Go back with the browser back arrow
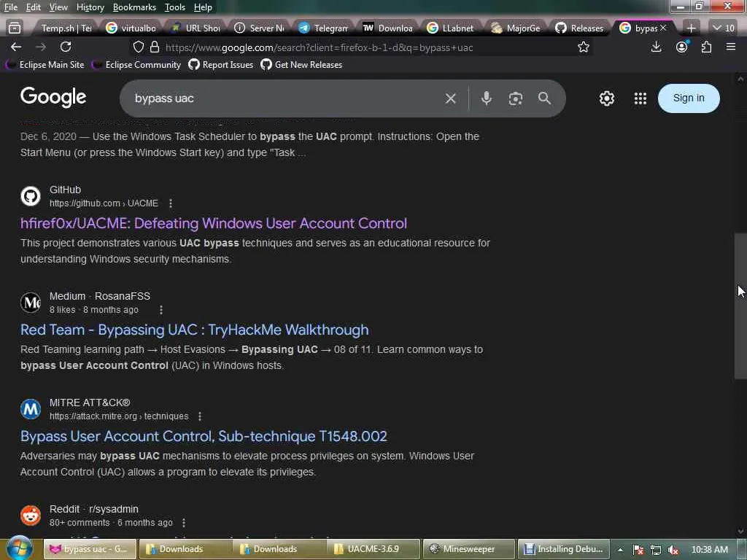Viewport: 747px width, 560px height. pyautogui.click(x=16, y=47)
